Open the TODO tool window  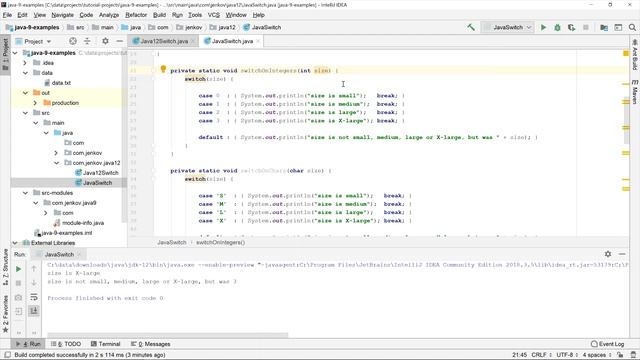click(66, 344)
